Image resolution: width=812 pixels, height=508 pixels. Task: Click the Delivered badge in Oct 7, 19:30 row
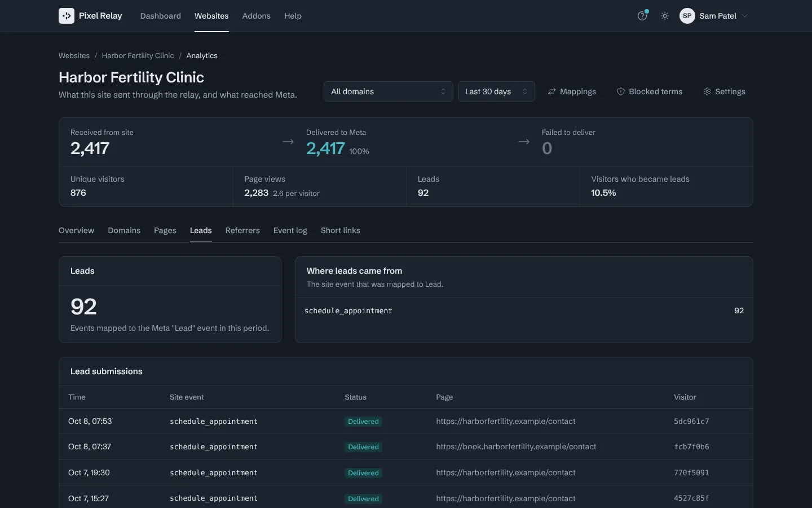point(363,473)
